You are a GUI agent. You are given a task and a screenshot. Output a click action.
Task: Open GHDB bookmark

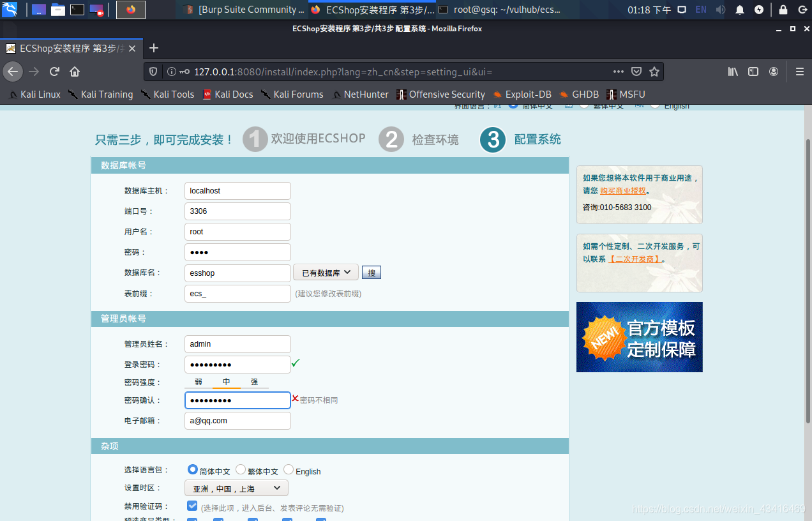579,94
